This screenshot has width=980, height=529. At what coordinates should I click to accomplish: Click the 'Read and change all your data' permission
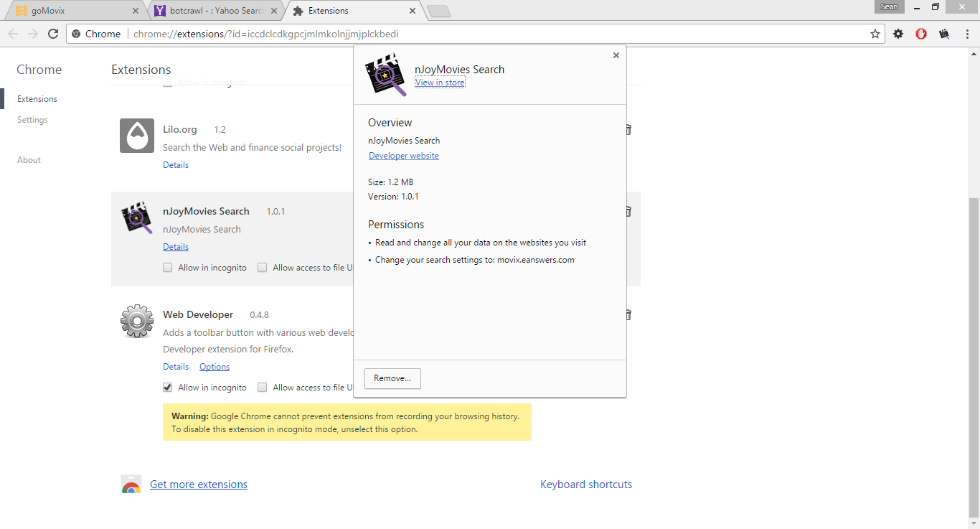481,243
